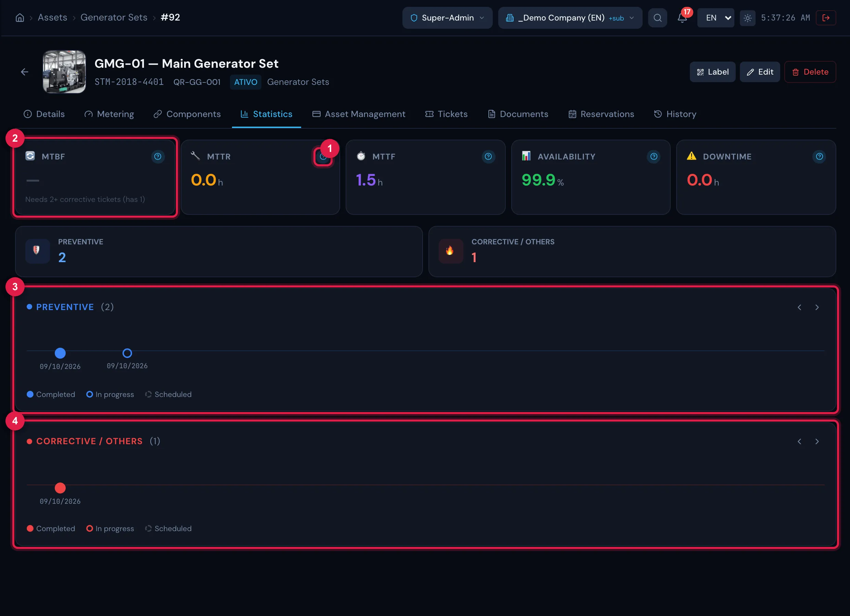Screen dimensions: 850x616
Task: Select the completed Preventive timeline marker
Action: click(60, 353)
